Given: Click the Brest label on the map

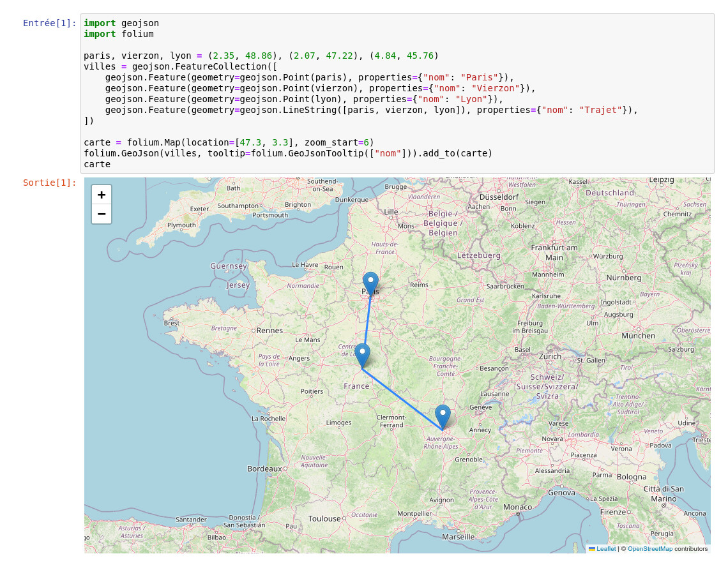Looking at the screenshot, I should 171,323.
